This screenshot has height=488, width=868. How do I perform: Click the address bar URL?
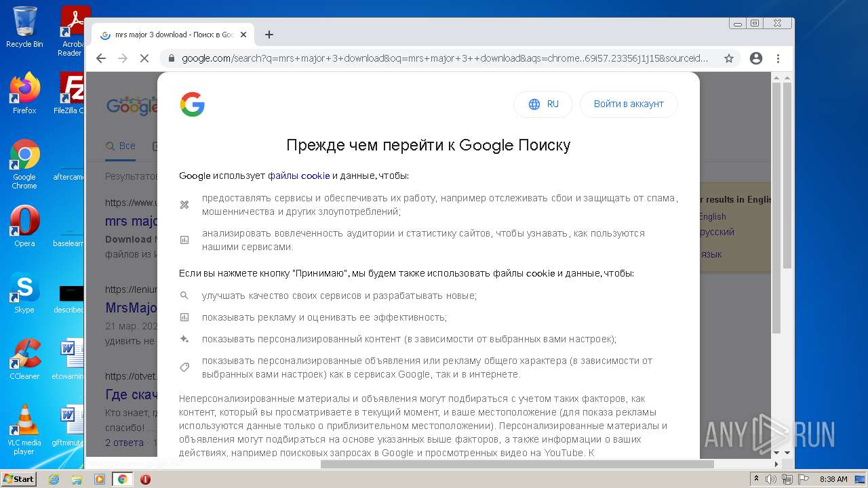coord(444,58)
